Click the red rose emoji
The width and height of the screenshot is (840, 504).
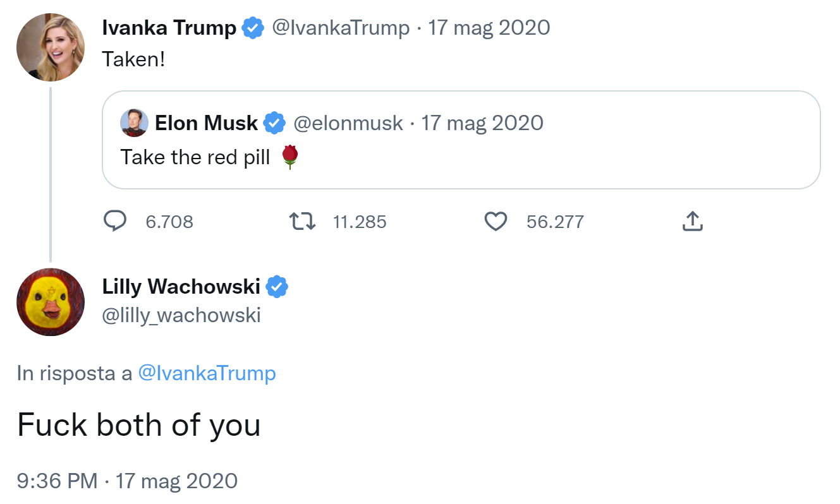pyautogui.click(x=289, y=157)
